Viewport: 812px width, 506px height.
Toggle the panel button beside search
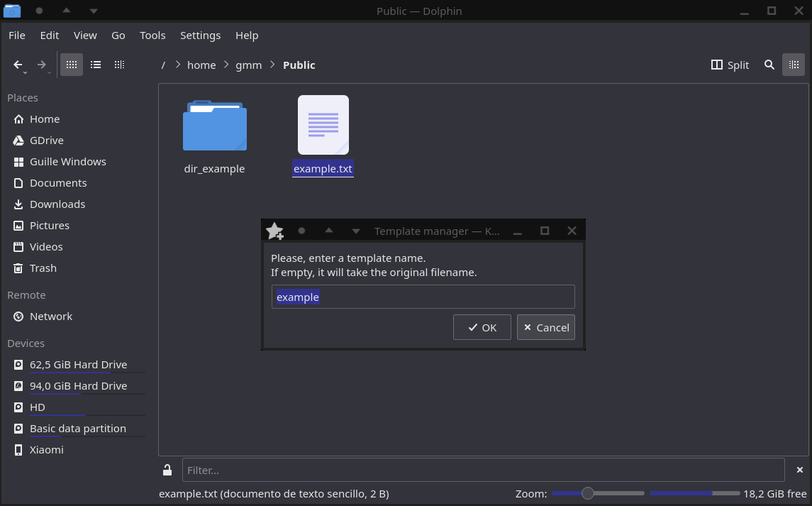coord(794,65)
